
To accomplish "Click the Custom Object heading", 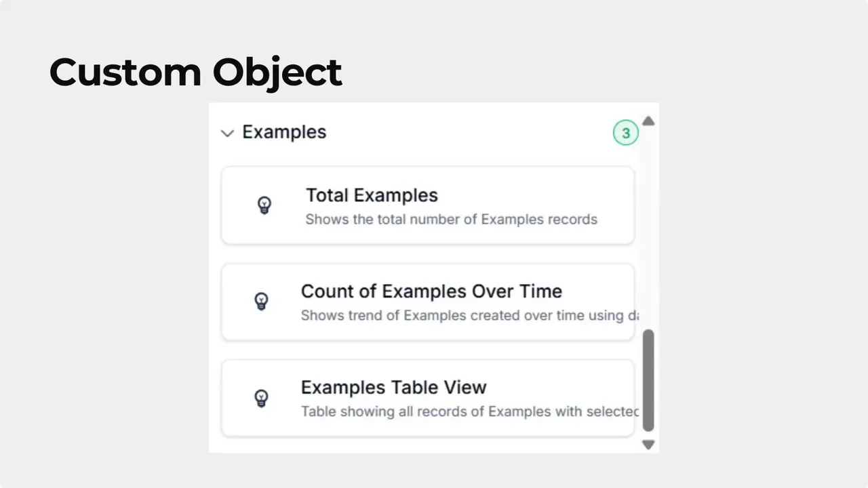I will [195, 72].
